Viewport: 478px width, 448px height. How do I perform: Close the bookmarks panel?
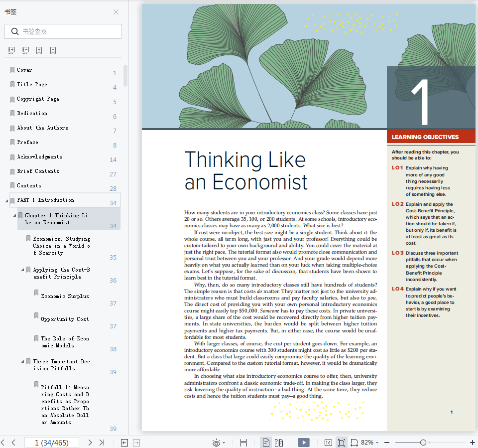coord(116,12)
